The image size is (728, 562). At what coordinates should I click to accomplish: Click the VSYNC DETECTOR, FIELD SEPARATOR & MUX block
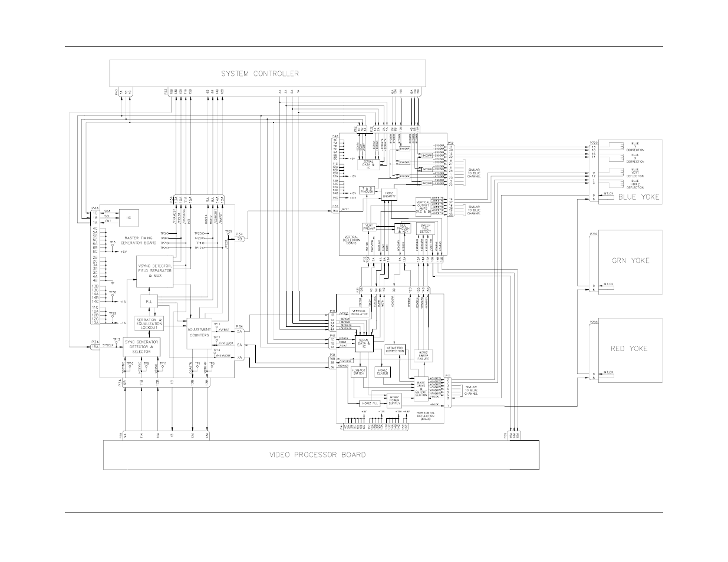click(155, 272)
